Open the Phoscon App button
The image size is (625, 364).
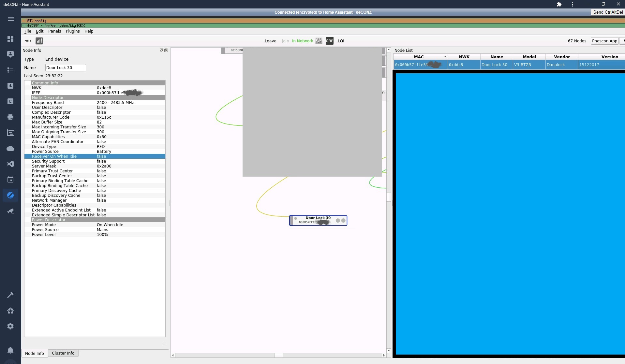(x=604, y=41)
